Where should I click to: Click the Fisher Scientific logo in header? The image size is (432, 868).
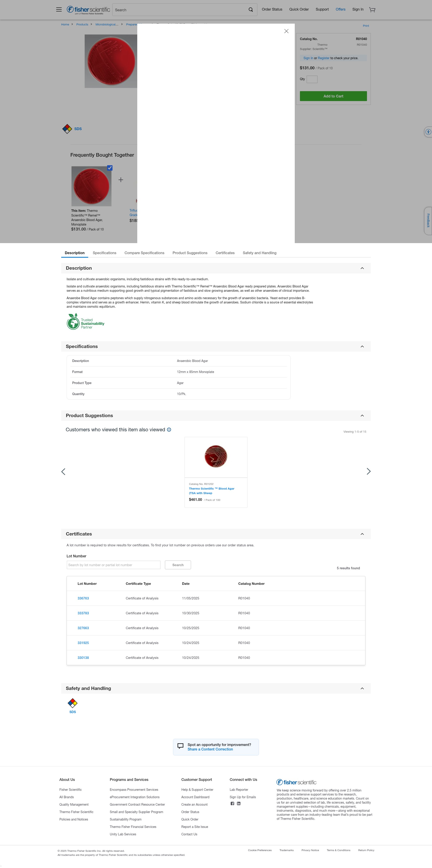click(x=88, y=10)
